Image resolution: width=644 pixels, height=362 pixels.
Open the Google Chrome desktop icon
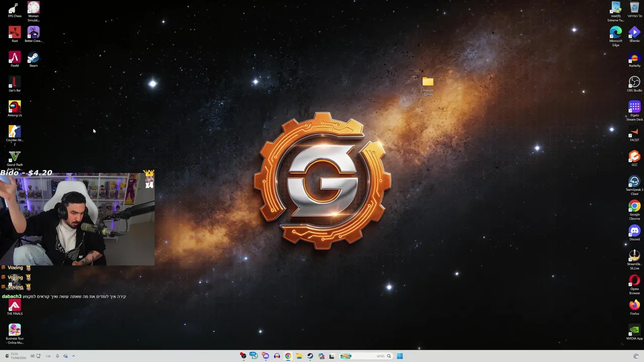pyautogui.click(x=634, y=210)
